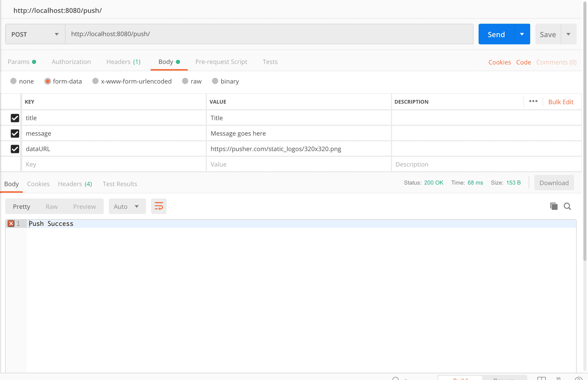This screenshot has width=588, height=380.
Task: Select the binary body radio button
Action: (215, 81)
